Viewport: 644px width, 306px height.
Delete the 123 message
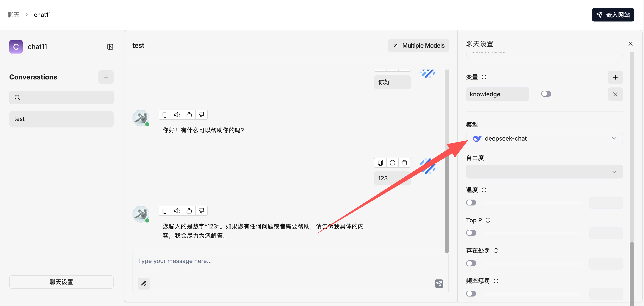coord(404,163)
